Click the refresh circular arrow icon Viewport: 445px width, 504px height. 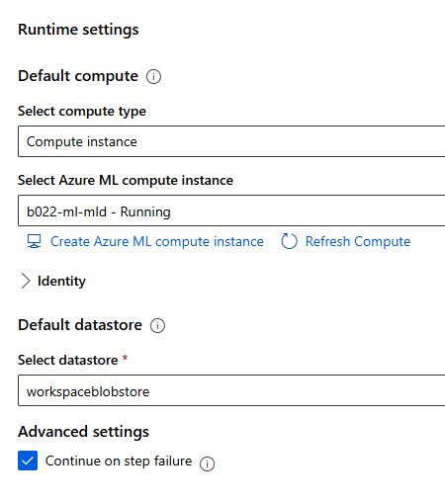coord(289,241)
